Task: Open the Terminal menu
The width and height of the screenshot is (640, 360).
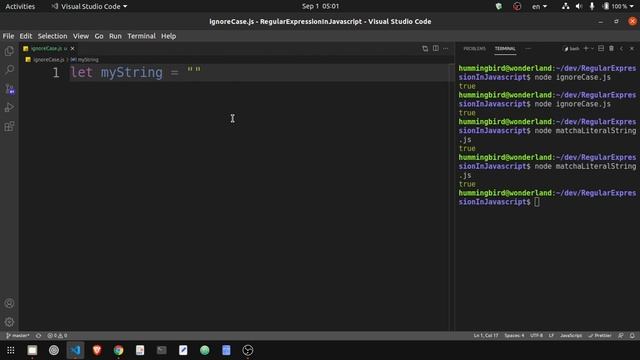Action: point(141,36)
